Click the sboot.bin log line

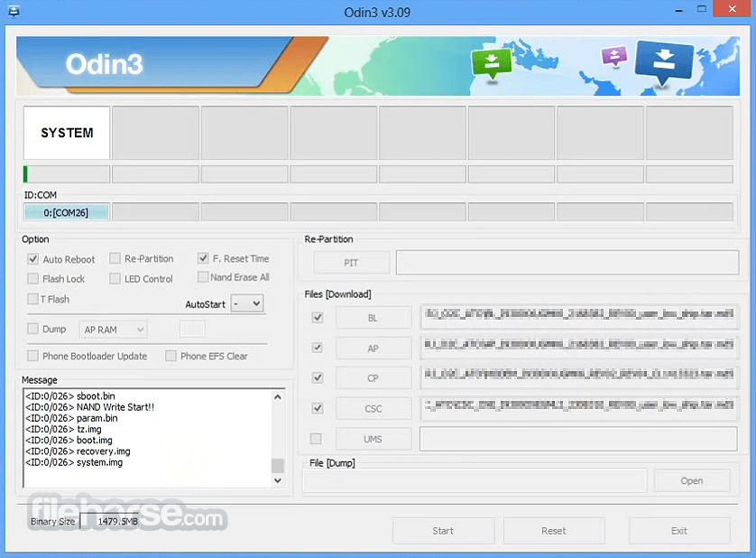(70, 395)
